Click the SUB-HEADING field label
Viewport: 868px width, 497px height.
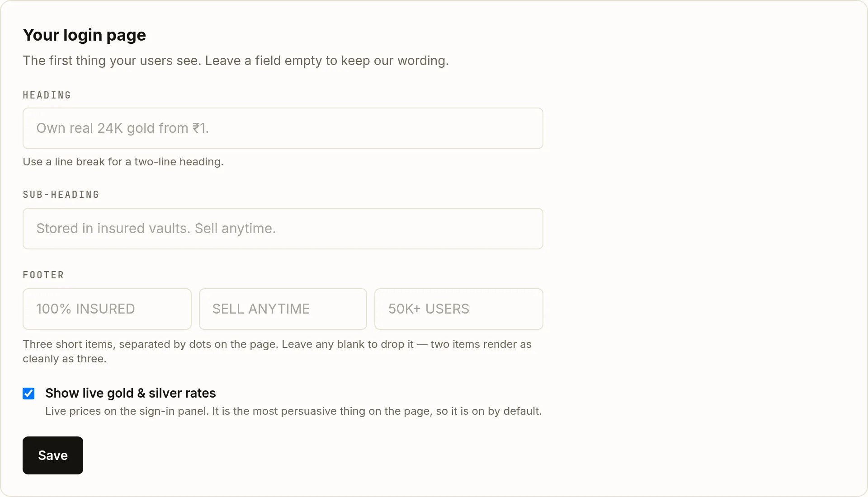click(x=61, y=195)
